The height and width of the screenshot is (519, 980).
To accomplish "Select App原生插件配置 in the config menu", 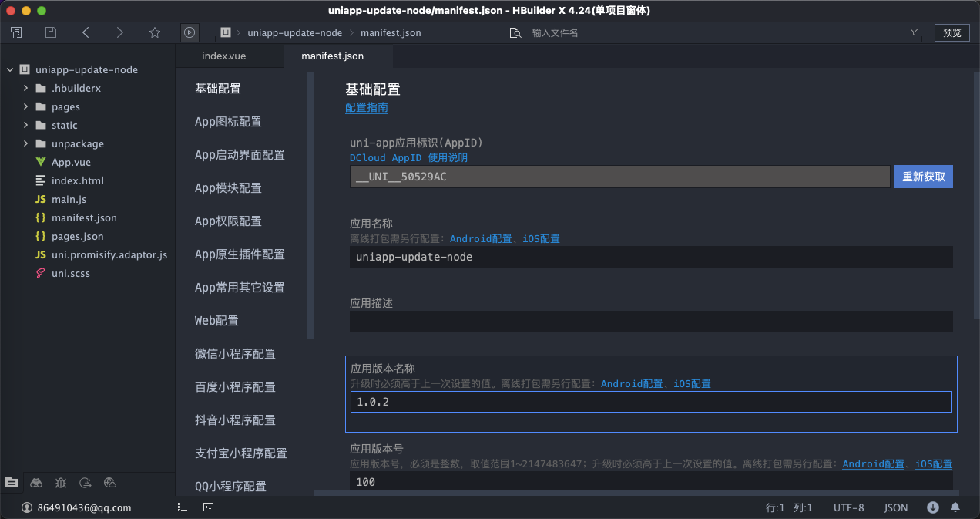I will pyautogui.click(x=240, y=254).
